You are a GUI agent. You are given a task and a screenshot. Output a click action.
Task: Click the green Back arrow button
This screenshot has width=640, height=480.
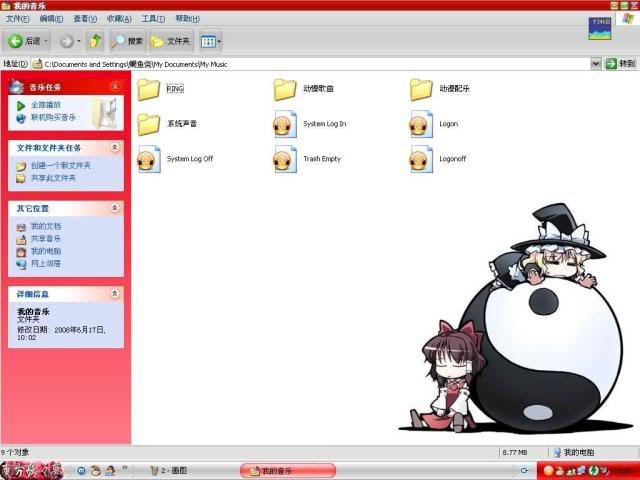16,41
